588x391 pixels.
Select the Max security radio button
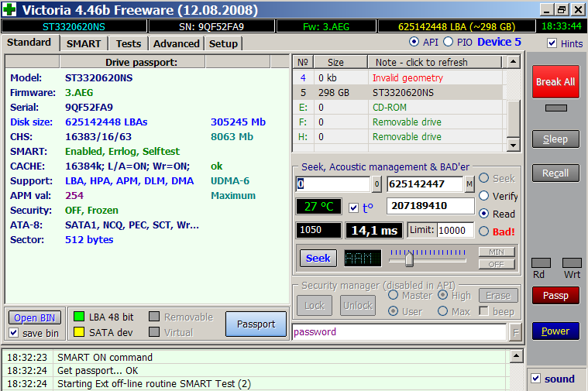click(442, 310)
